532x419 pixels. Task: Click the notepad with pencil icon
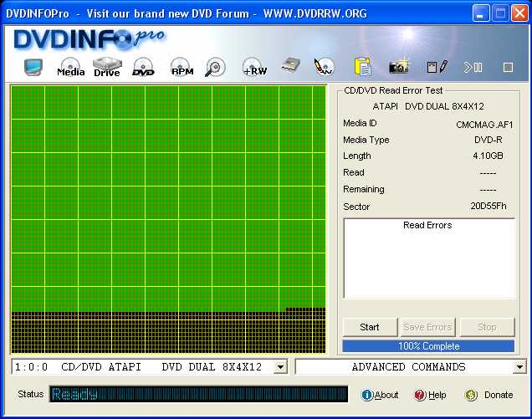[437, 67]
